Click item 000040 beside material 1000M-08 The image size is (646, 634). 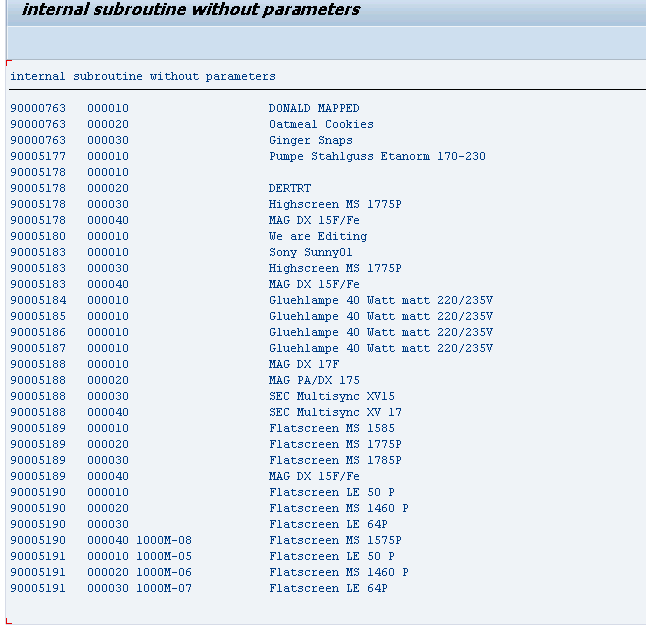(108, 540)
